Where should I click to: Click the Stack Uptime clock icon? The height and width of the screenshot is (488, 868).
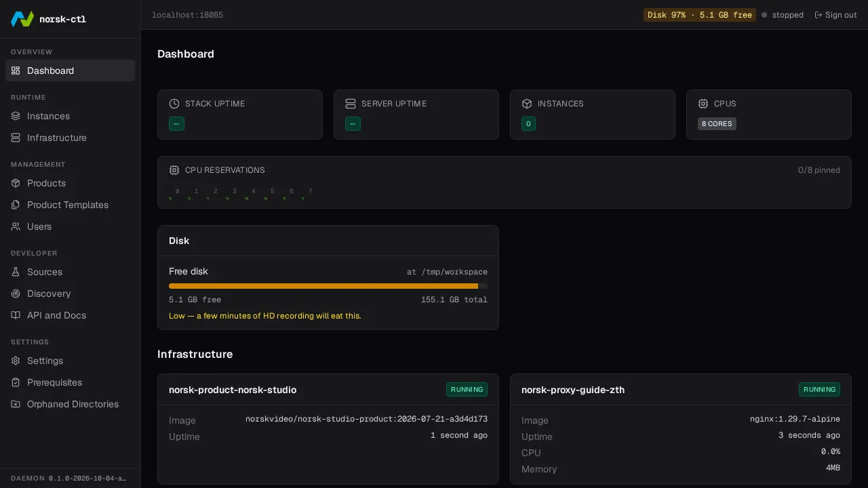[174, 104]
